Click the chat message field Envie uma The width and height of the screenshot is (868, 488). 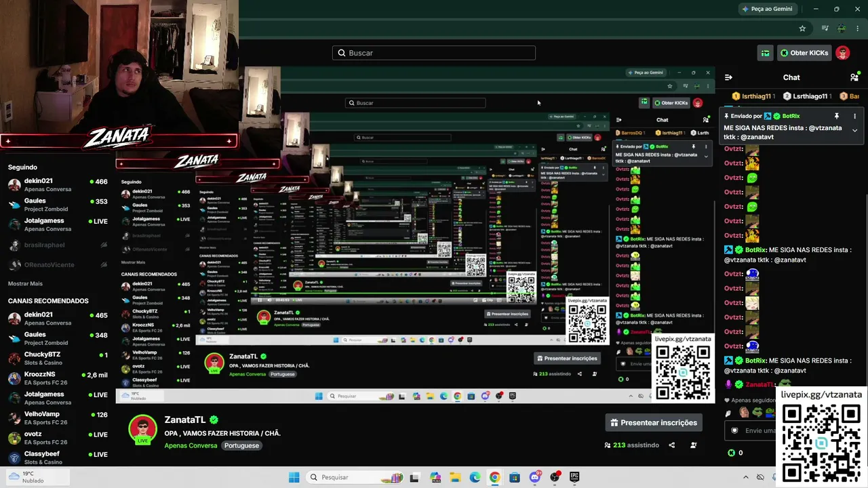750,430
